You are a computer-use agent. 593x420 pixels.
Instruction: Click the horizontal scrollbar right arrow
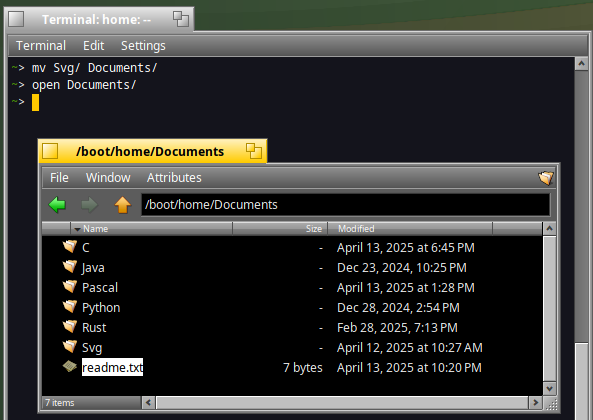[x=535, y=403]
